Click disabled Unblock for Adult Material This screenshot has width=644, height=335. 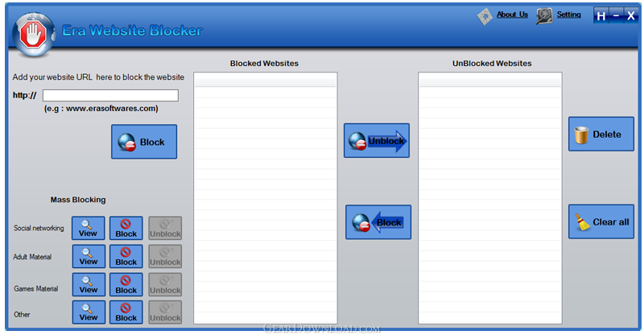tap(165, 257)
